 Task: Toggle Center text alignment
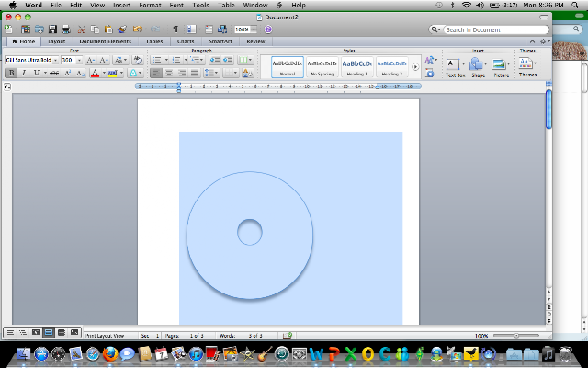(x=169, y=73)
